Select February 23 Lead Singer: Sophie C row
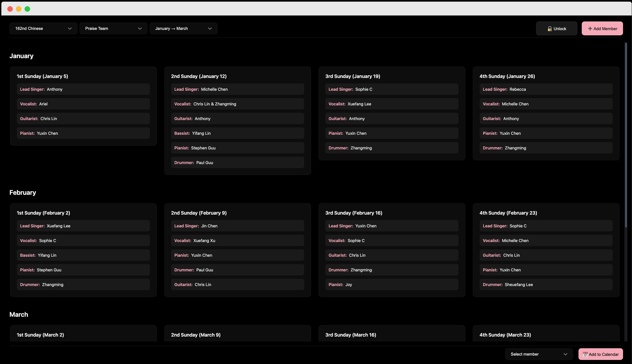 click(x=546, y=226)
